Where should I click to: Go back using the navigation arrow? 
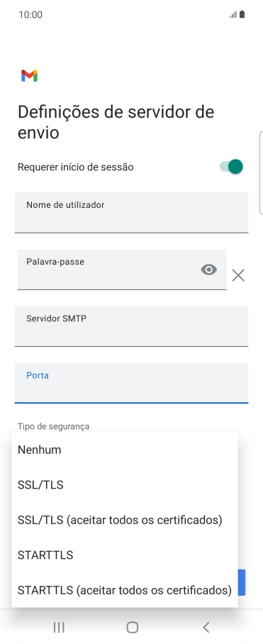[206, 627]
